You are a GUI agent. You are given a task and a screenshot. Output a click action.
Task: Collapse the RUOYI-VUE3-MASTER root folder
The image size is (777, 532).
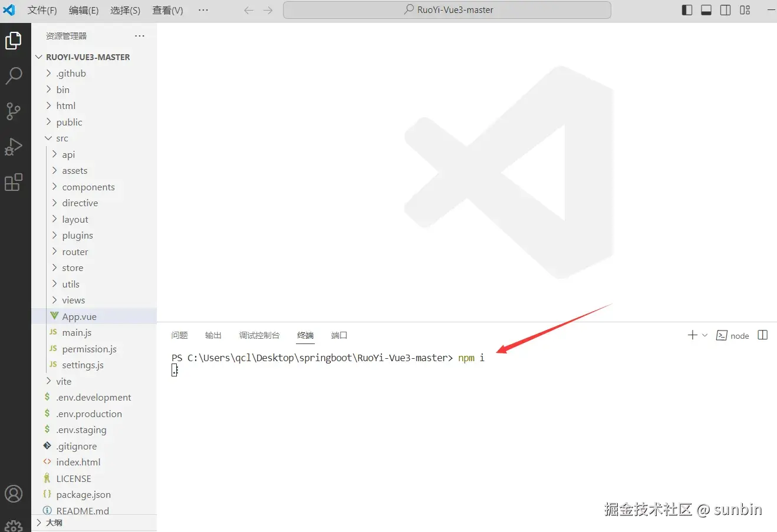point(94,57)
